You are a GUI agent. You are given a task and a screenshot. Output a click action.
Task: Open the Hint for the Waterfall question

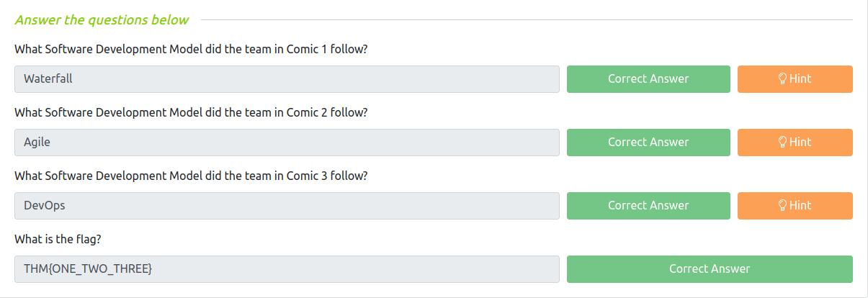click(795, 79)
